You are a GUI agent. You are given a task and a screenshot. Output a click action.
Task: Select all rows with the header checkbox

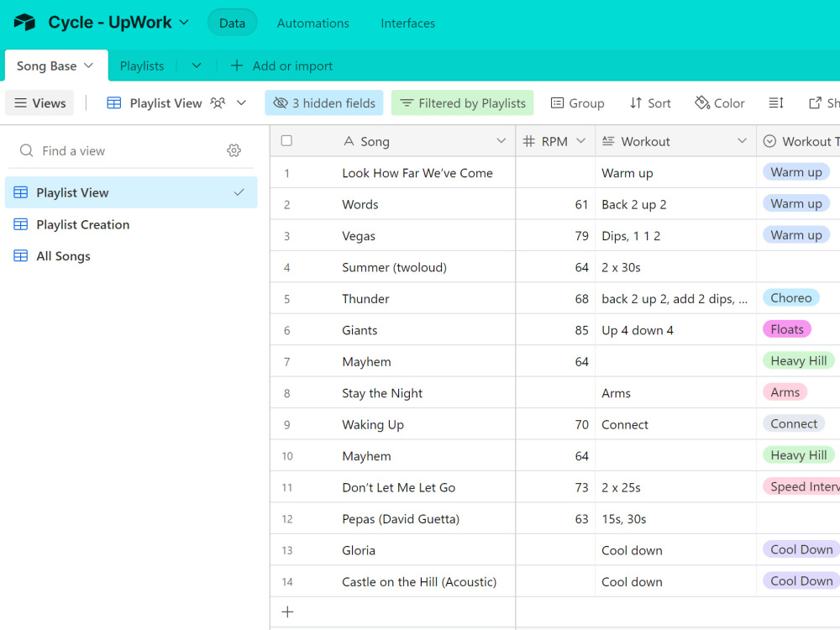point(286,140)
